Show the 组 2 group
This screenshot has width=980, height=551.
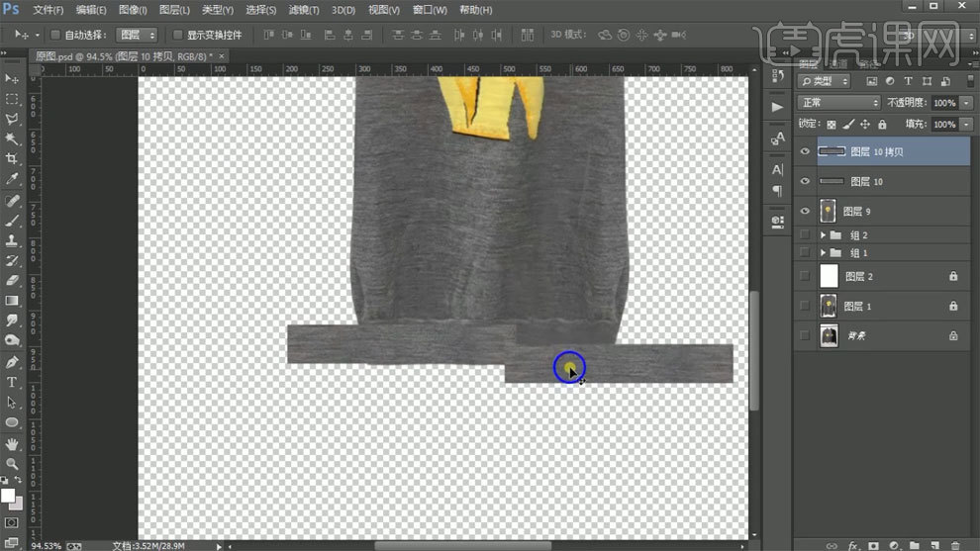[805, 234]
